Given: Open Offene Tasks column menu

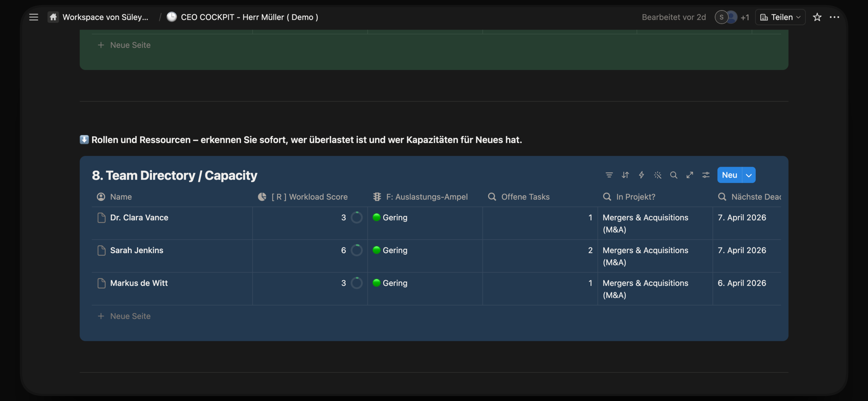Looking at the screenshot, I should point(540,197).
